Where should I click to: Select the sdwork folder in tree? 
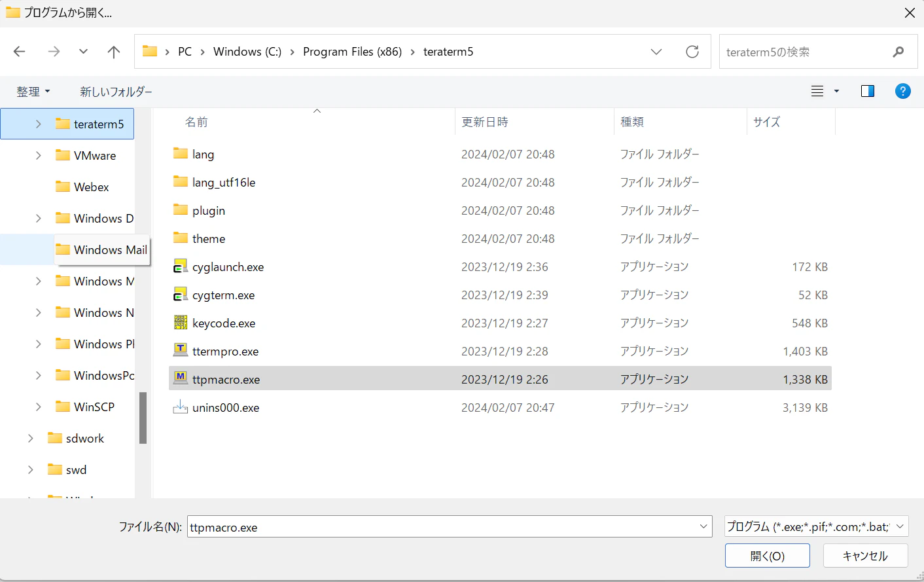[x=85, y=438]
